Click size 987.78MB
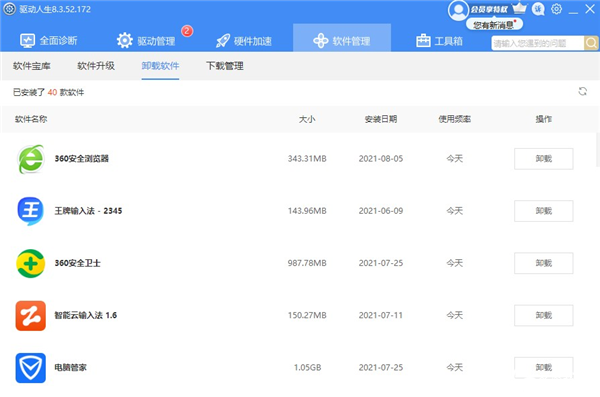Image resolution: width=600 pixels, height=397 pixels. (307, 263)
